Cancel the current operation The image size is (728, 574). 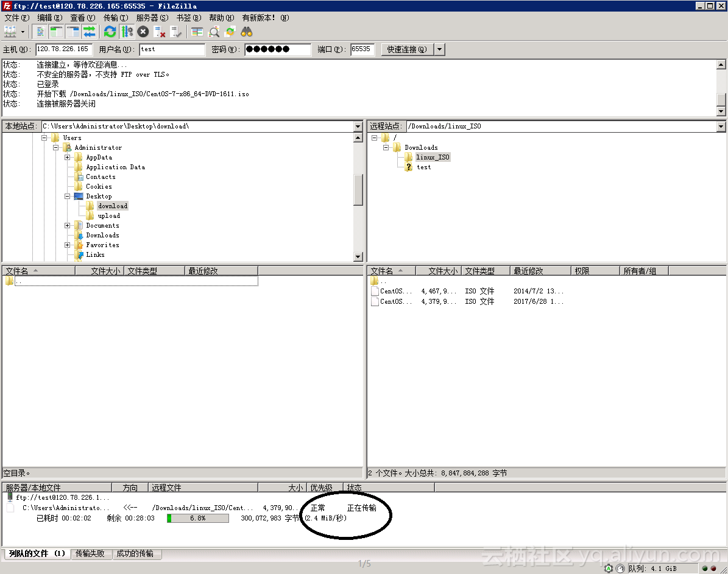pyautogui.click(x=143, y=32)
